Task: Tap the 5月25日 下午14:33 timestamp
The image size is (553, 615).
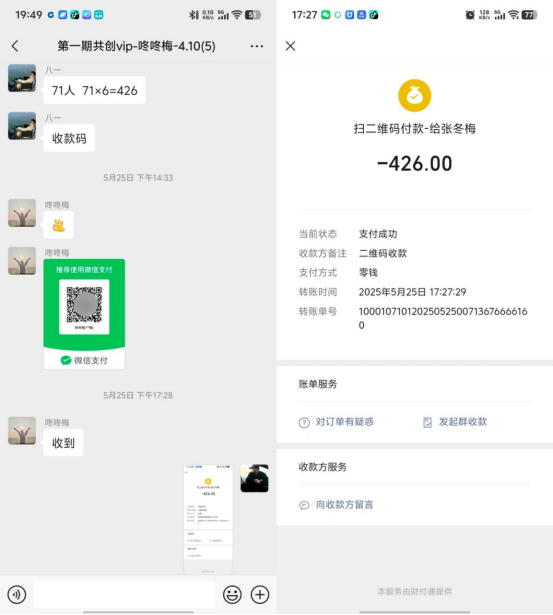Action: (138, 178)
